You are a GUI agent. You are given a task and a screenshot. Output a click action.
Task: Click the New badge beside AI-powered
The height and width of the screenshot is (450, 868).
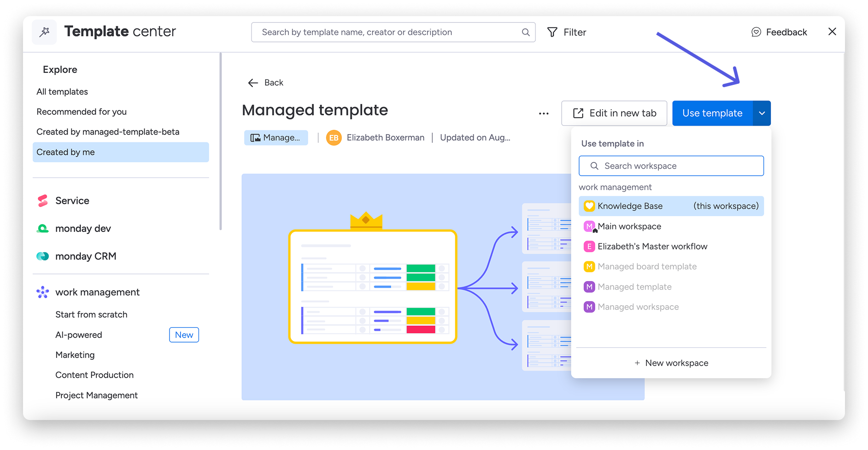(184, 335)
